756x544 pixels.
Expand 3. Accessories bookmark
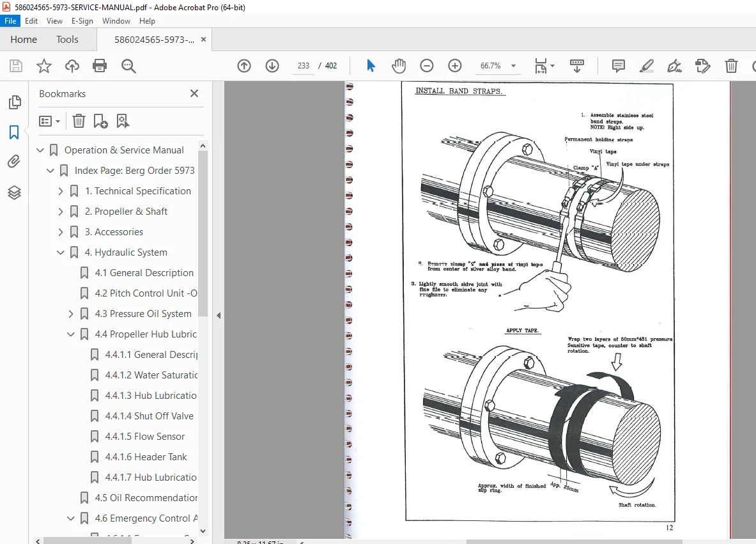point(60,232)
